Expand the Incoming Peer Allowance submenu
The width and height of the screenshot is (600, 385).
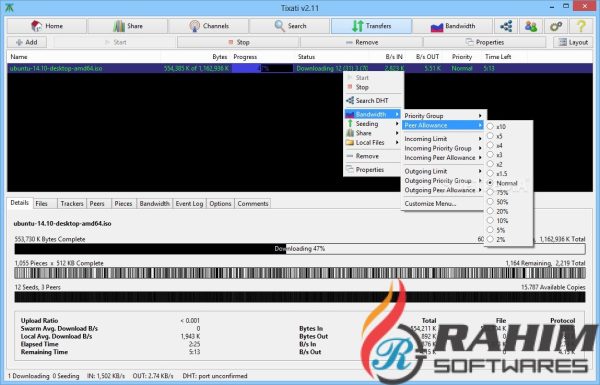(443, 158)
